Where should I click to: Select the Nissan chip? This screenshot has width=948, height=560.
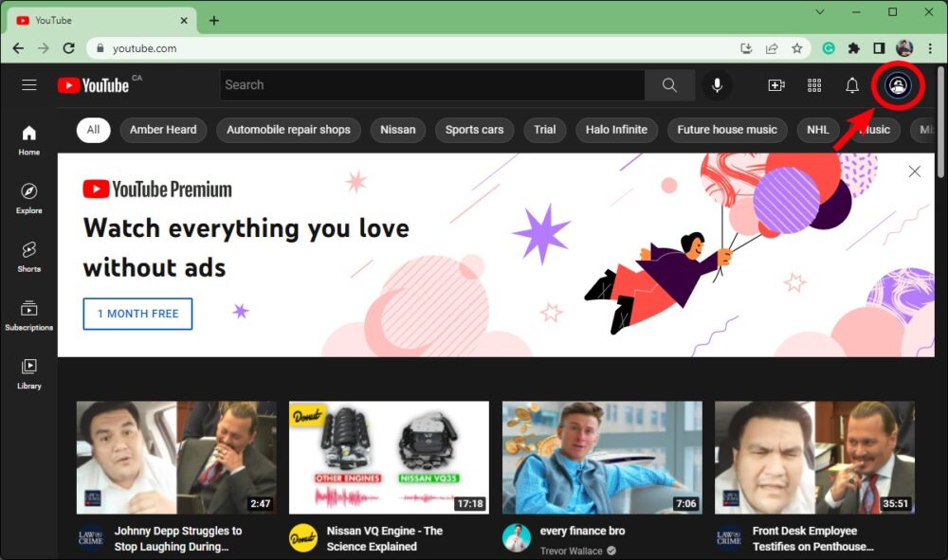click(x=398, y=130)
